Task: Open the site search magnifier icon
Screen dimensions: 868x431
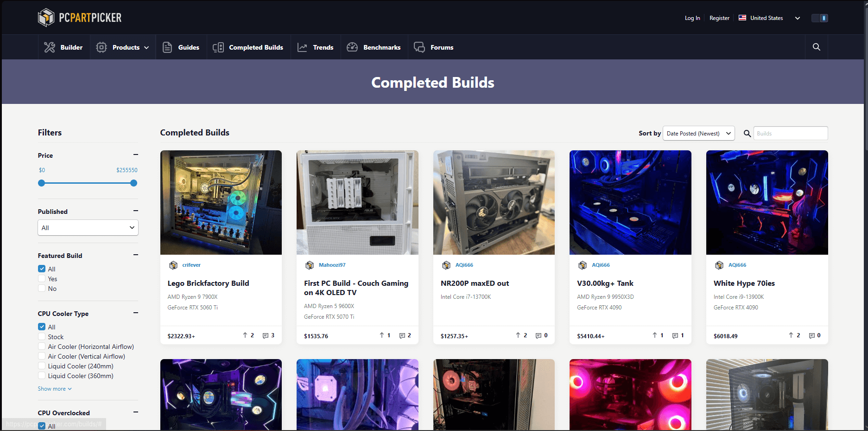Action: click(816, 47)
